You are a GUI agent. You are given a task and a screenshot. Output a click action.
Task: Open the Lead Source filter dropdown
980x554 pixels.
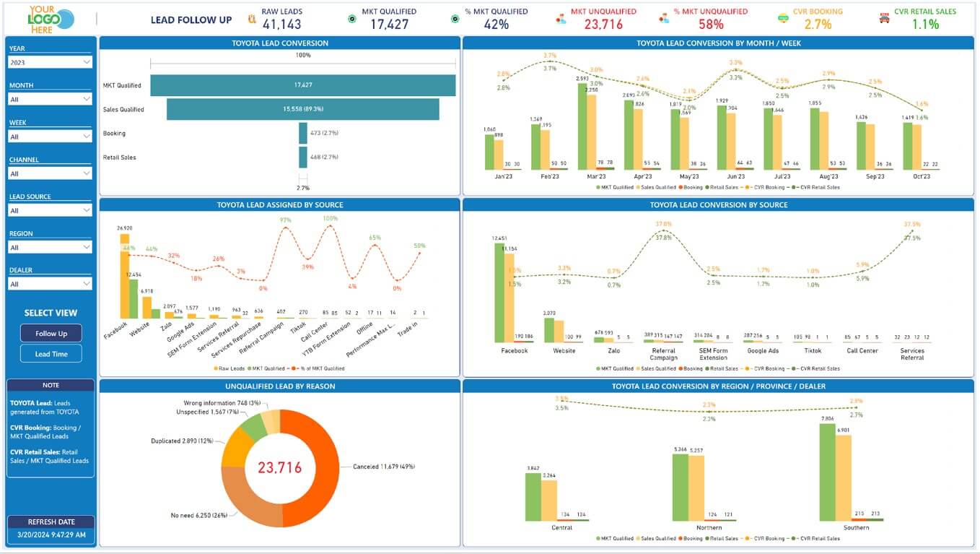50,211
